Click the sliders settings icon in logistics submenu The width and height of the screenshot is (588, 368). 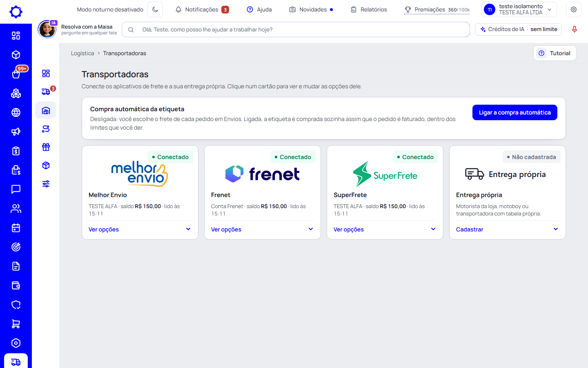click(x=46, y=184)
